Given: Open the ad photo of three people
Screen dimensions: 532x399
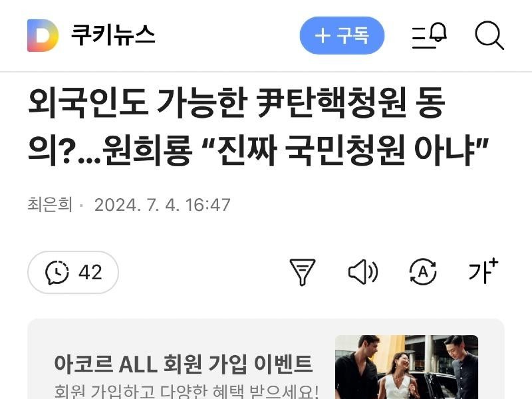Looking at the screenshot, I should [x=406, y=367].
